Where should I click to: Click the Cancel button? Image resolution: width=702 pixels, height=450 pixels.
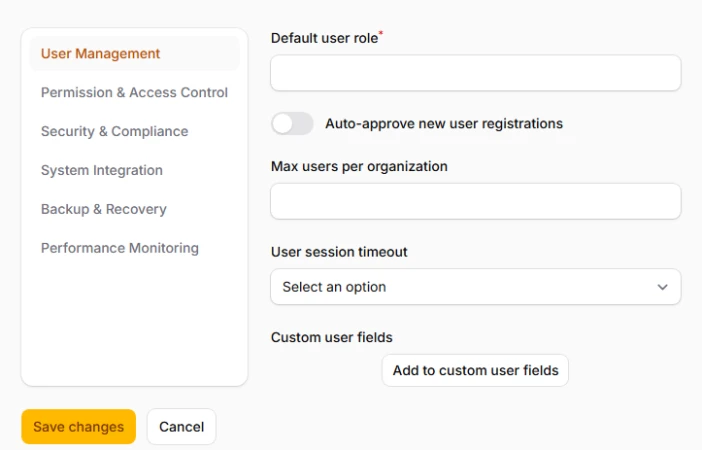click(x=181, y=427)
